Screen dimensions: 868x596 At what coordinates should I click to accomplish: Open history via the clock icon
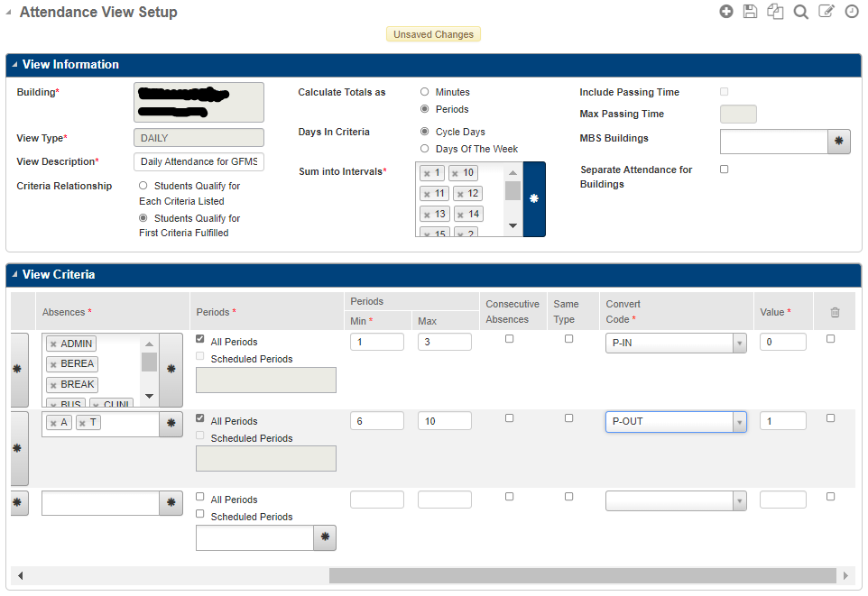pos(852,11)
